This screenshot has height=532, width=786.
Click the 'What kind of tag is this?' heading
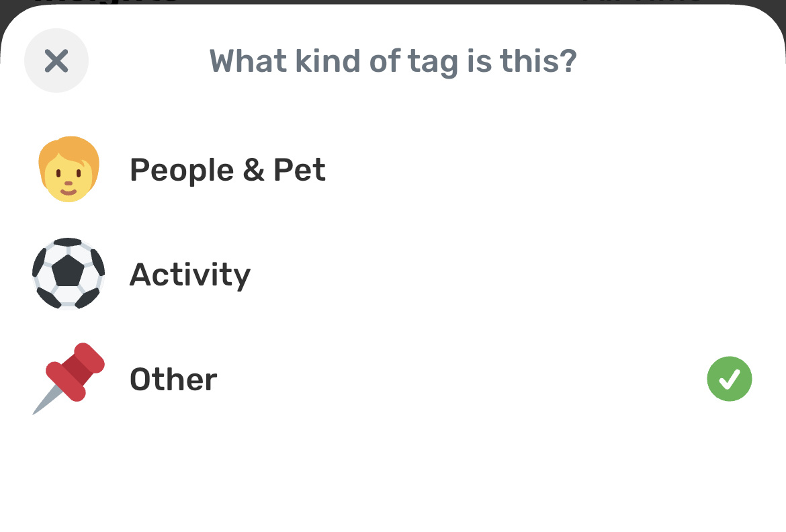393,61
